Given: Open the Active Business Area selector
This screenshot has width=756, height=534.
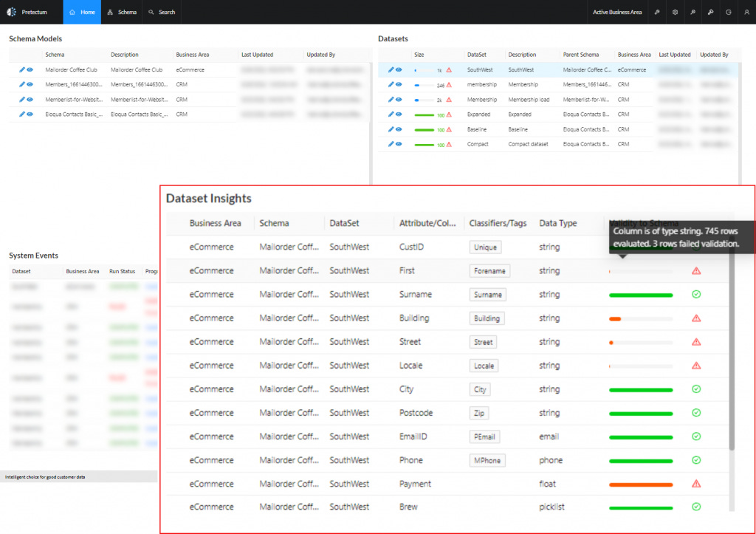Looking at the screenshot, I should click(x=617, y=13).
